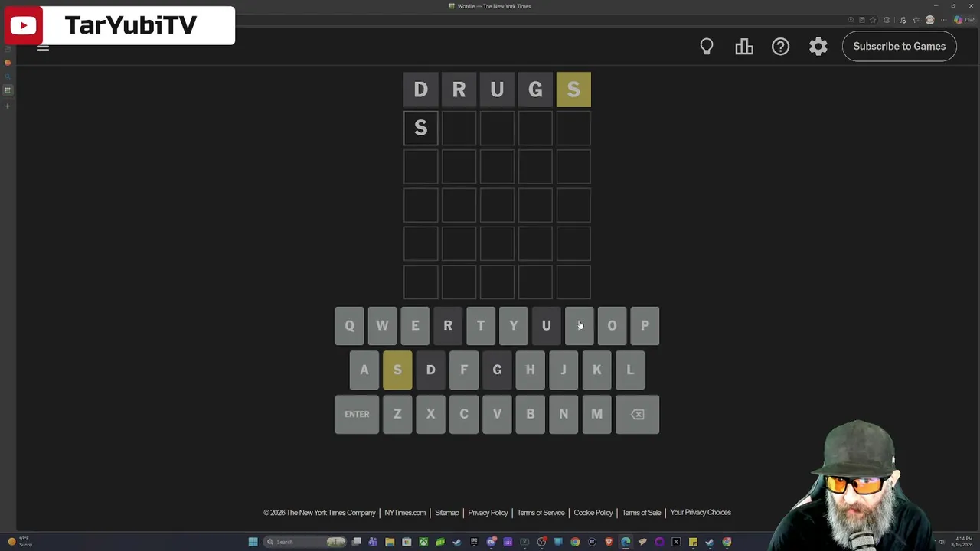Open the How to Play help icon
Viewport: 980px width, 551px height.
[x=780, y=47]
